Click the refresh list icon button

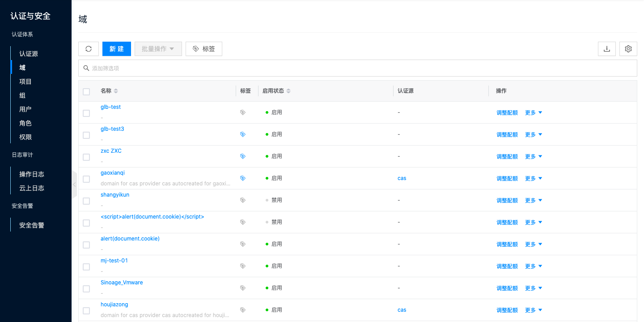(x=89, y=49)
